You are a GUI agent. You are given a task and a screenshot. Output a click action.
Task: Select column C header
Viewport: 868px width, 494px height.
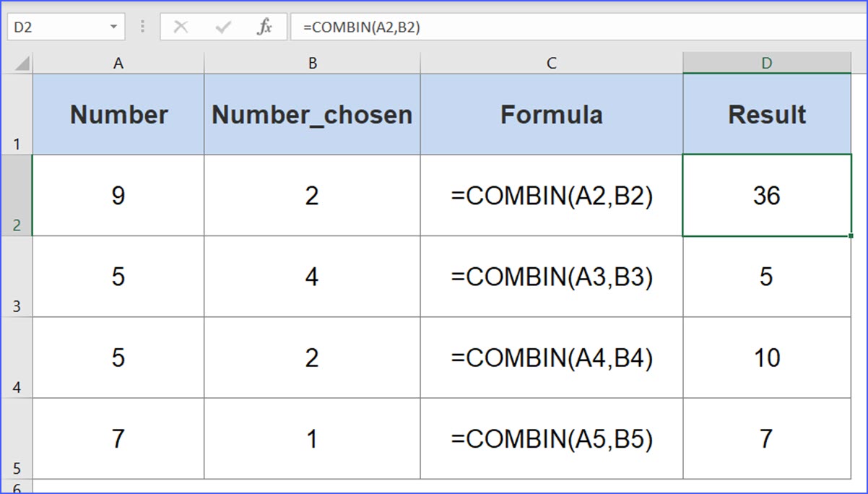(551, 64)
